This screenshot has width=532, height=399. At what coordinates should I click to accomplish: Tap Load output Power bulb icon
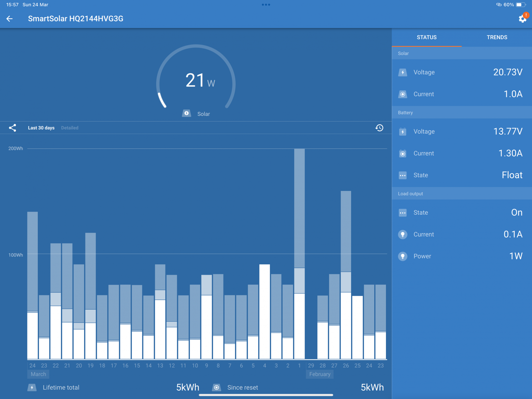[x=403, y=256]
